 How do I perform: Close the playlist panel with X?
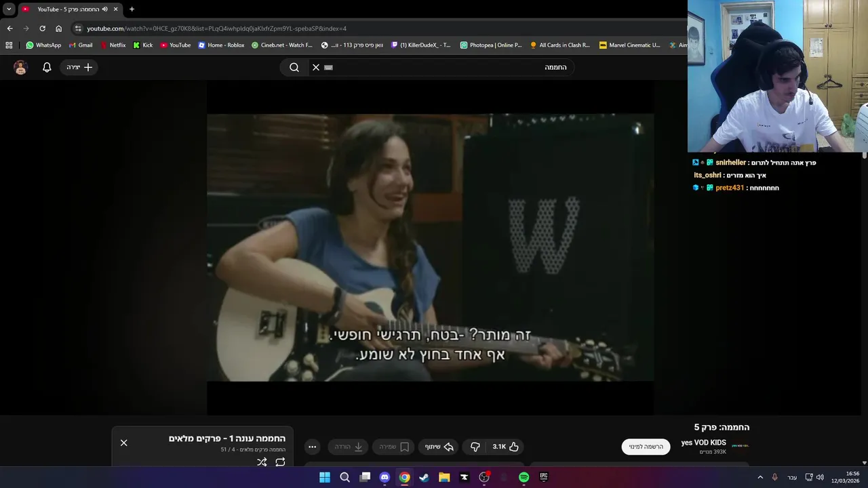[x=123, y=443]
